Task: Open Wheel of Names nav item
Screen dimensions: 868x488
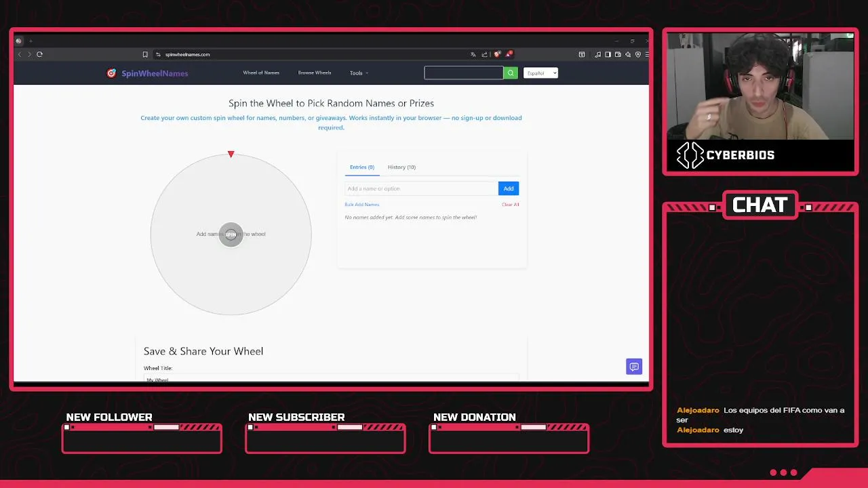Action: (261, 73)
